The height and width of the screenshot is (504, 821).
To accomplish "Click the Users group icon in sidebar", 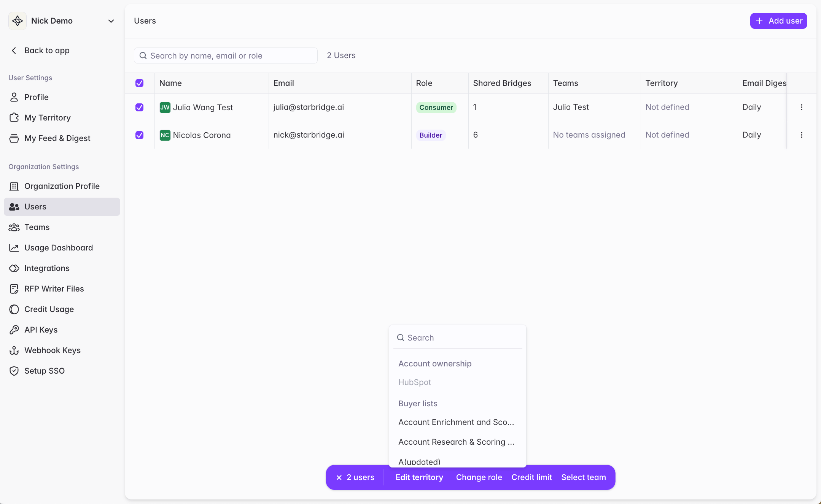I will pyautogui.click(x=14, y=207).
